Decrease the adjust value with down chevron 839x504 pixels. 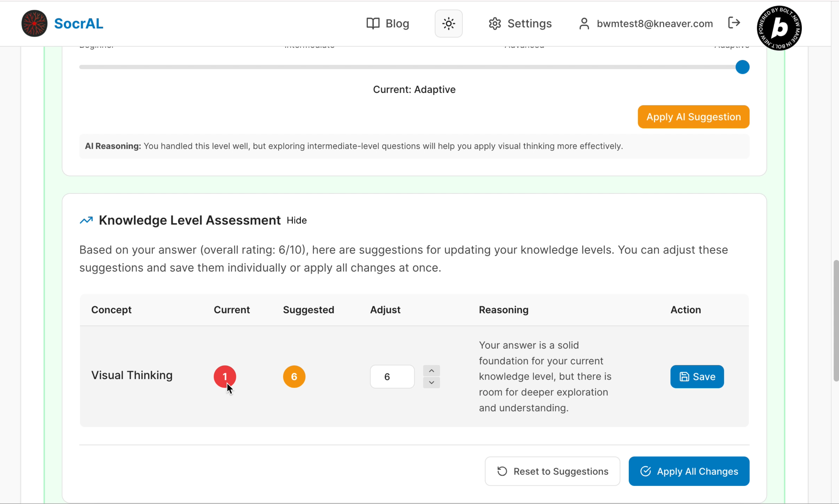[431, 382]
